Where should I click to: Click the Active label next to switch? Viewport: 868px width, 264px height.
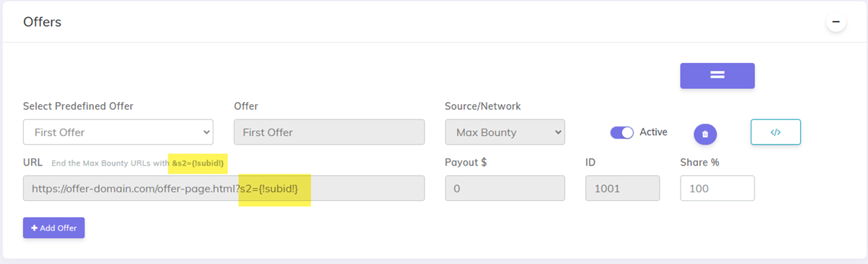click(654, 132)
